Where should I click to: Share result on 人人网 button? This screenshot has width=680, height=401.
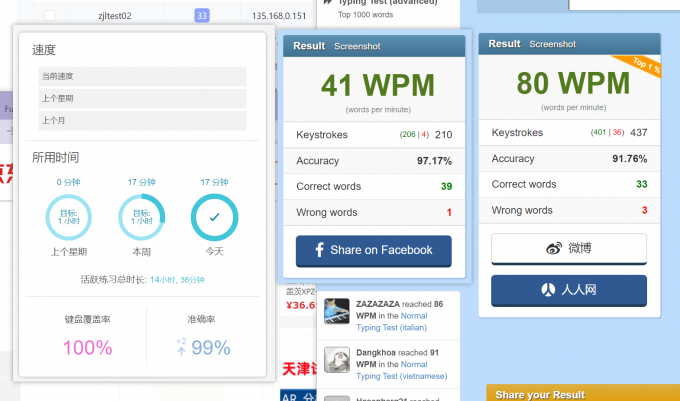point(569,290)
